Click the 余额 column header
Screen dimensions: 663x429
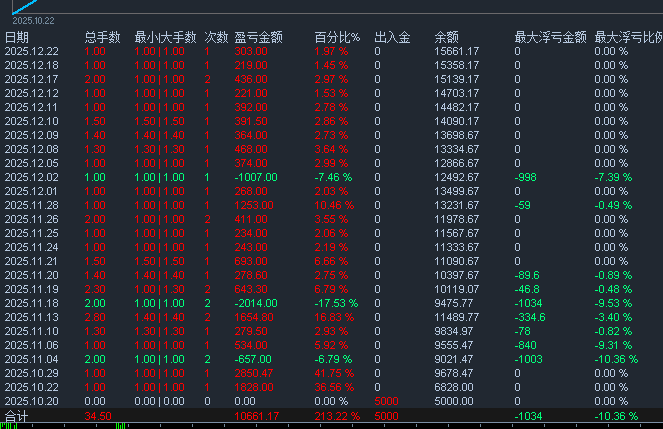(x=446, y=37)
